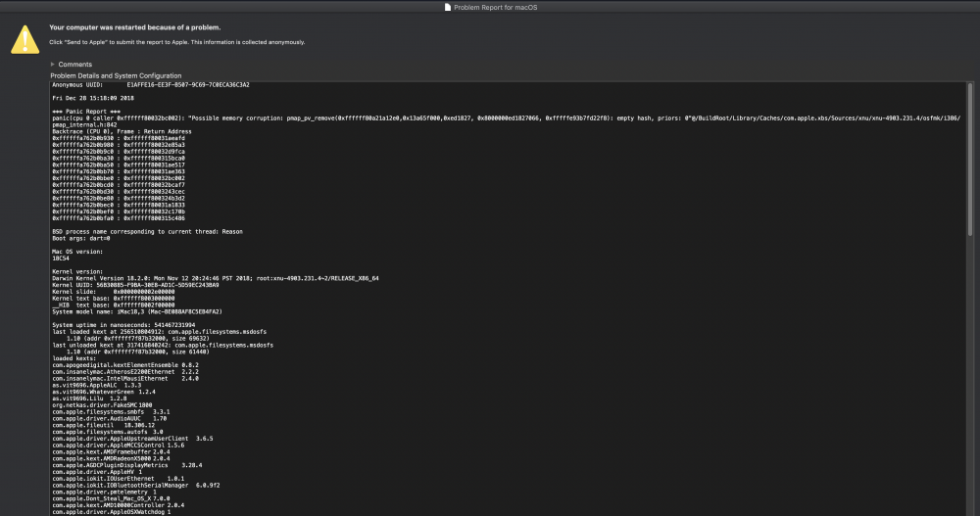This screenshot has height=516, width=980.
Task: Click backtrace line '0xffffffa762b0bbe0'
Action: point(119,178)
